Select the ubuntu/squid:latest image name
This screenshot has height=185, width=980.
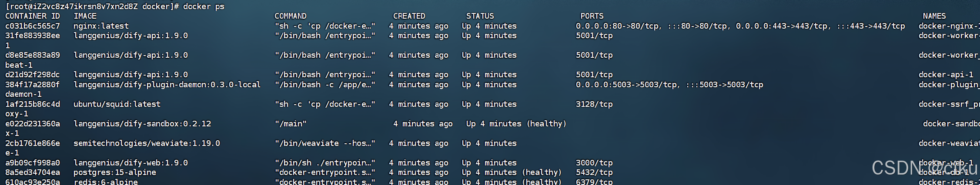(x=117, y=104)
